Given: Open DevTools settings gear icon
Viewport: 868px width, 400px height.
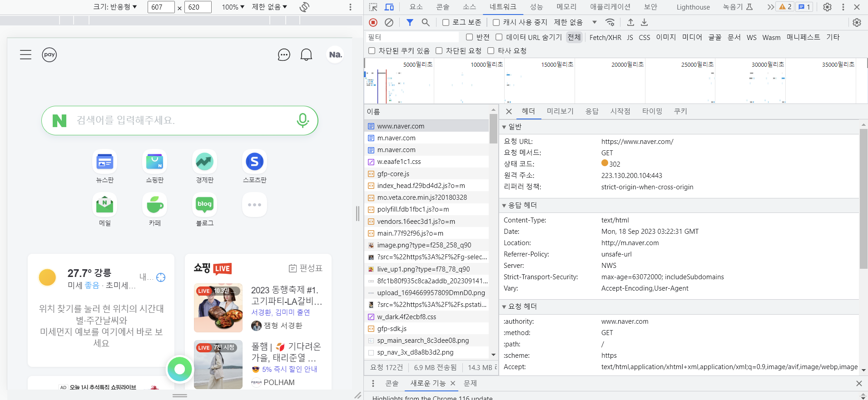Looking at the screenshot, I should pyautogui.click(x=828, y=7).
